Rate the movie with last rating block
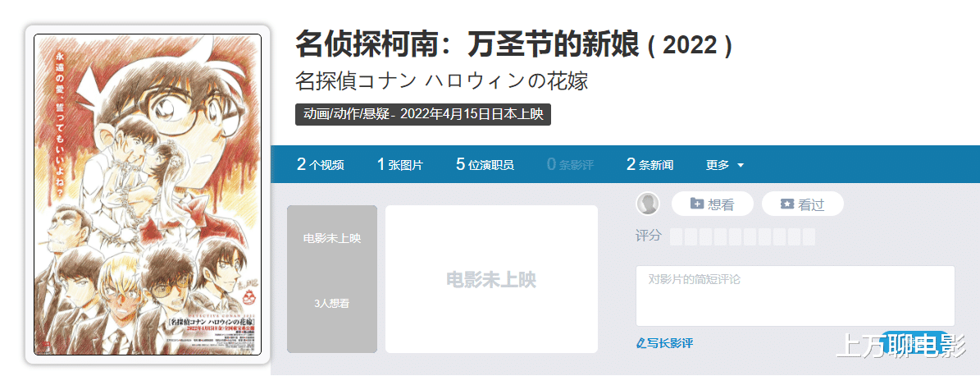The image size is (980, 376). tap(809, 237)
